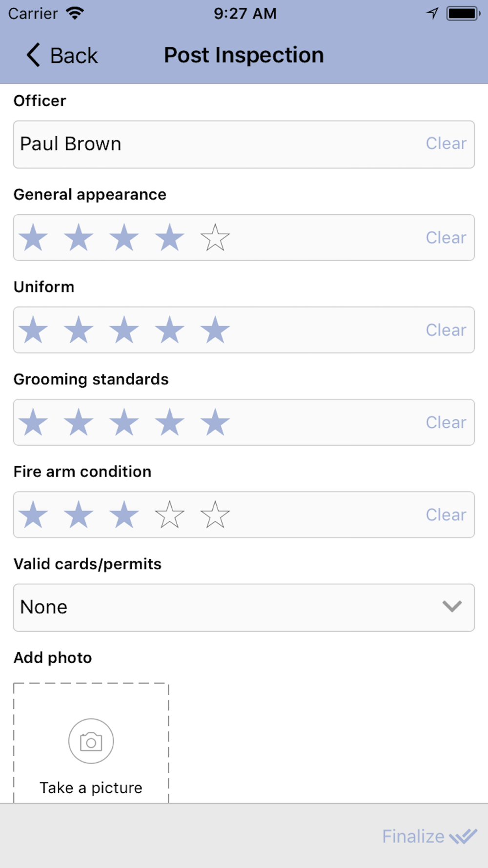488x868 pixels.
Task: Clear the Officer name field
Action: pyautogui.click(x=446, y=144)
